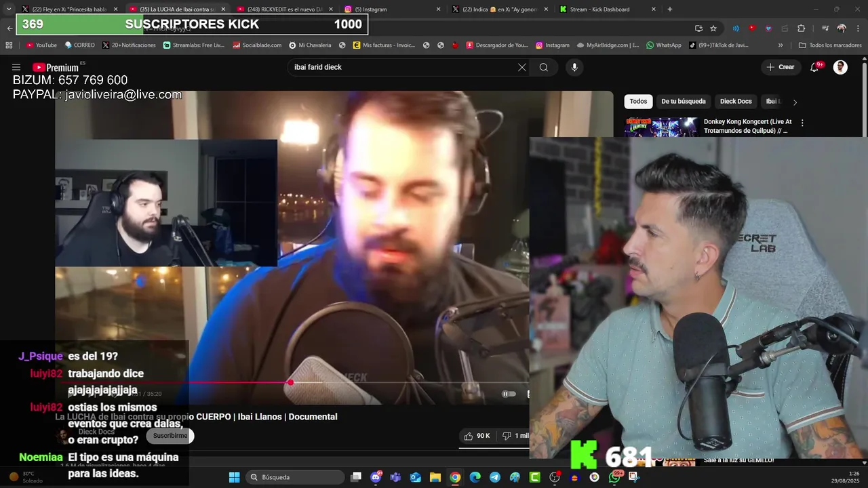Open Donkey Kong Kongcert video title
The height and width of the screenshot is (488, 868).
[x=747, y=126]
